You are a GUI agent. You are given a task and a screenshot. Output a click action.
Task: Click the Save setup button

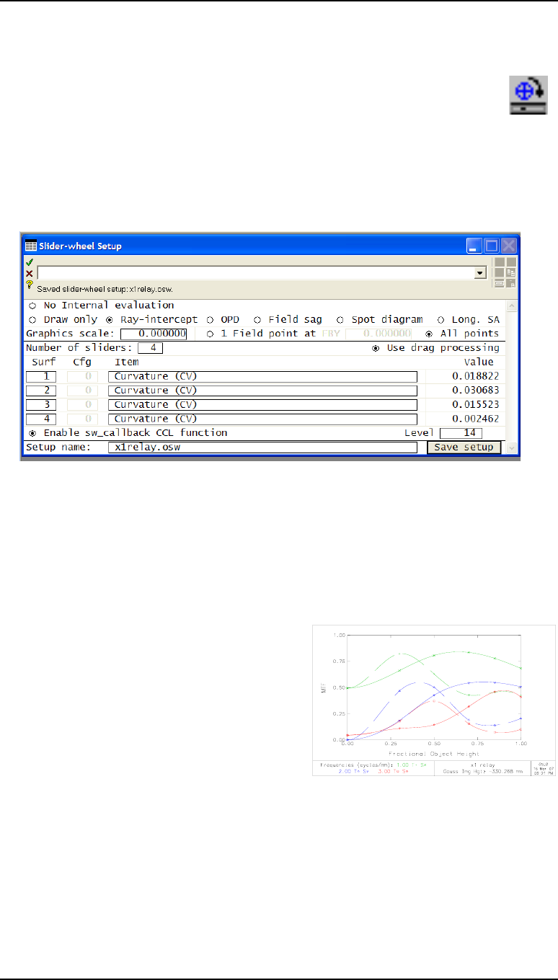464,447
